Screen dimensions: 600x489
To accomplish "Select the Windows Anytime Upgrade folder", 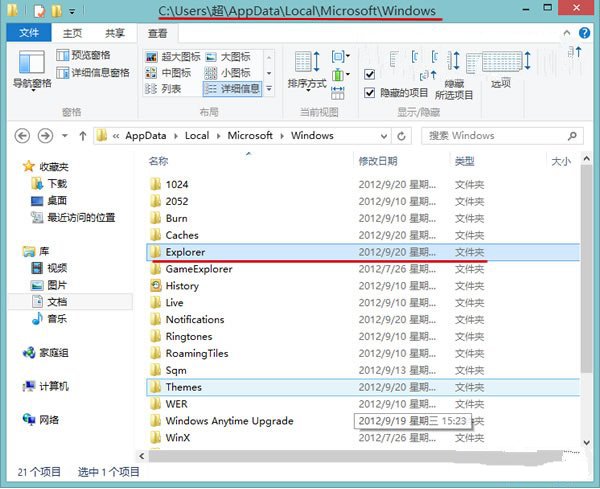I will pos(229,421).
